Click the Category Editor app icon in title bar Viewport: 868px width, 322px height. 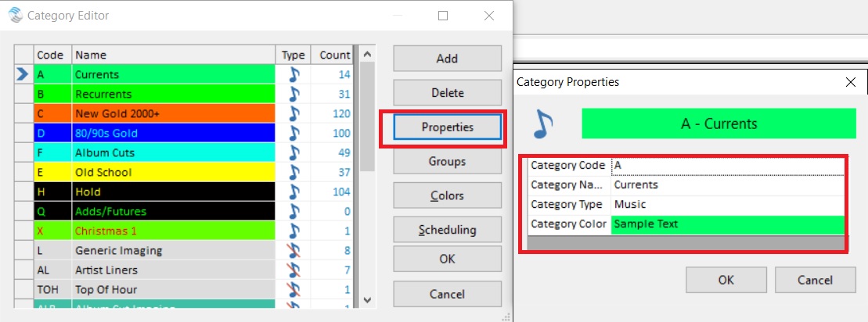pos(14,15)
